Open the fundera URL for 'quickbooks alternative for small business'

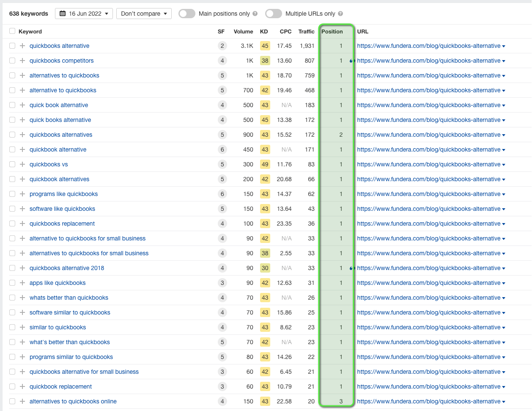(x=428, y=372)
